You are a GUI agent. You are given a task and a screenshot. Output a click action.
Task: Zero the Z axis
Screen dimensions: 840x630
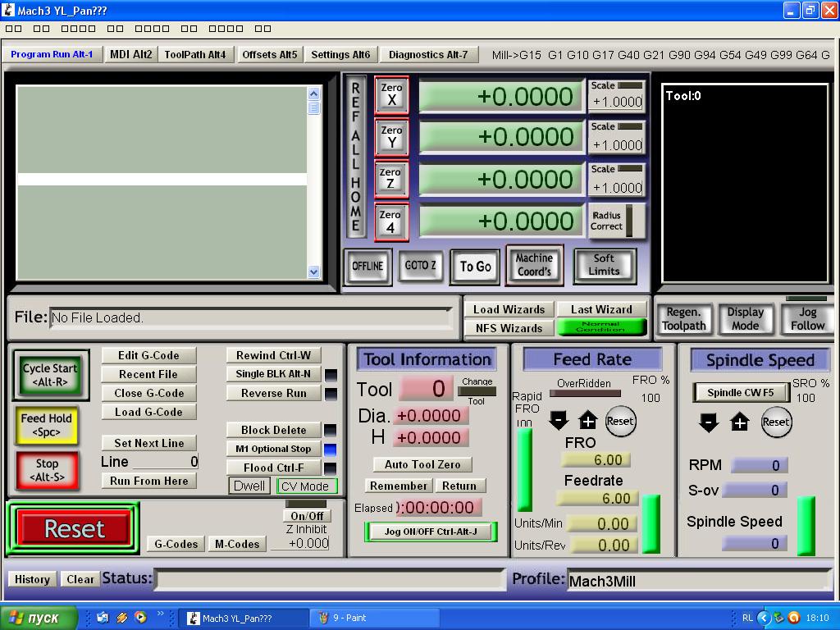click(390, 179)
